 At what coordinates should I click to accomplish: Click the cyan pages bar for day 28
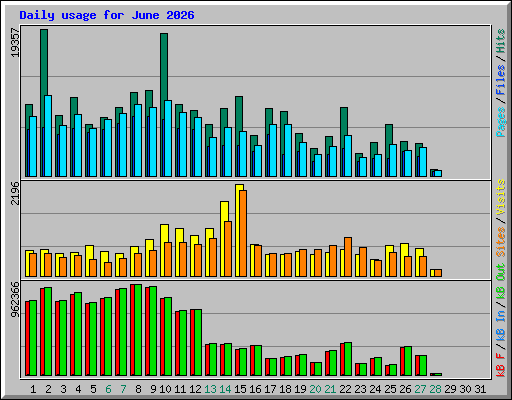438,173
